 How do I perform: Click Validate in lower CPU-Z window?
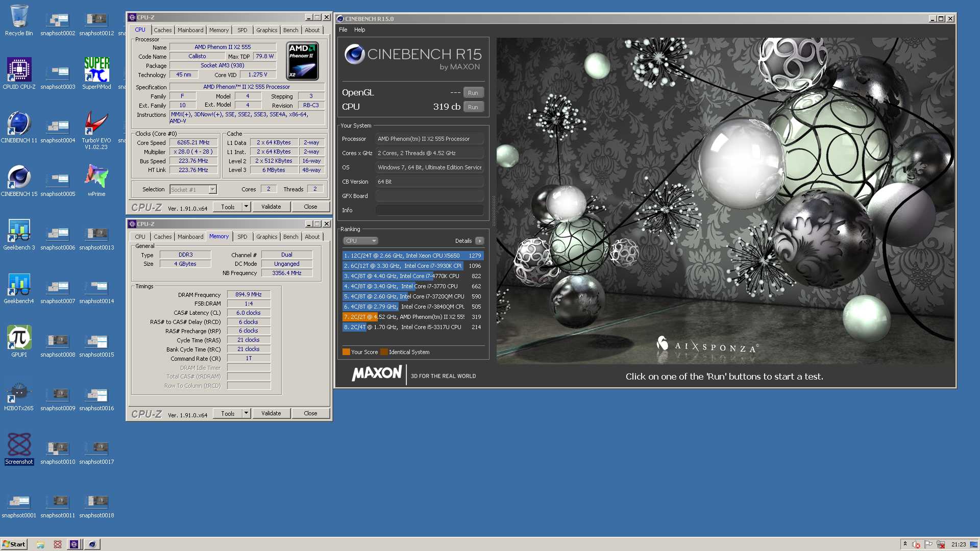coord(271,413)
